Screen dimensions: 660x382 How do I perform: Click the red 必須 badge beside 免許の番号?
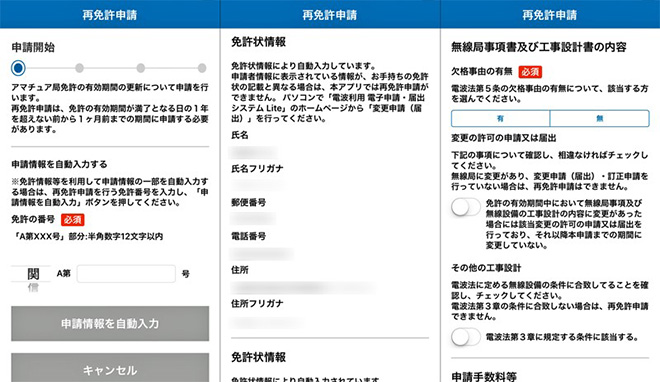(x=72, y=220)
